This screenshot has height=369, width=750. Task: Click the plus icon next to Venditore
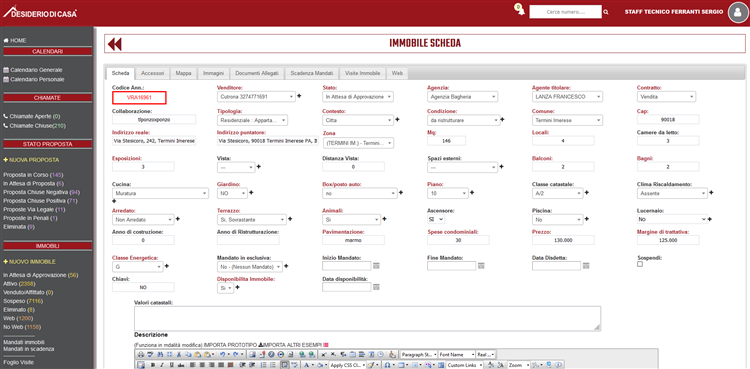point(299,96)
